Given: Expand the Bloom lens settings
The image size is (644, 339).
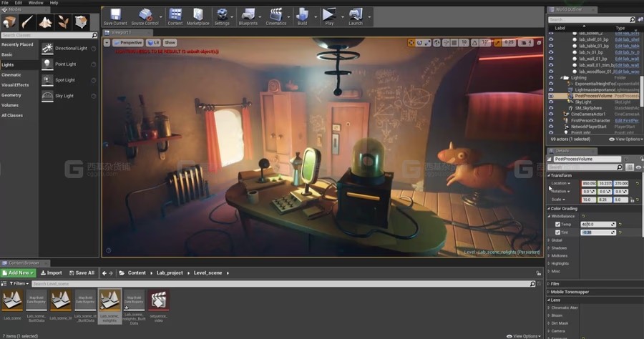Looking at the screenshot, I should pyautogui.click(x=549, y=315).
